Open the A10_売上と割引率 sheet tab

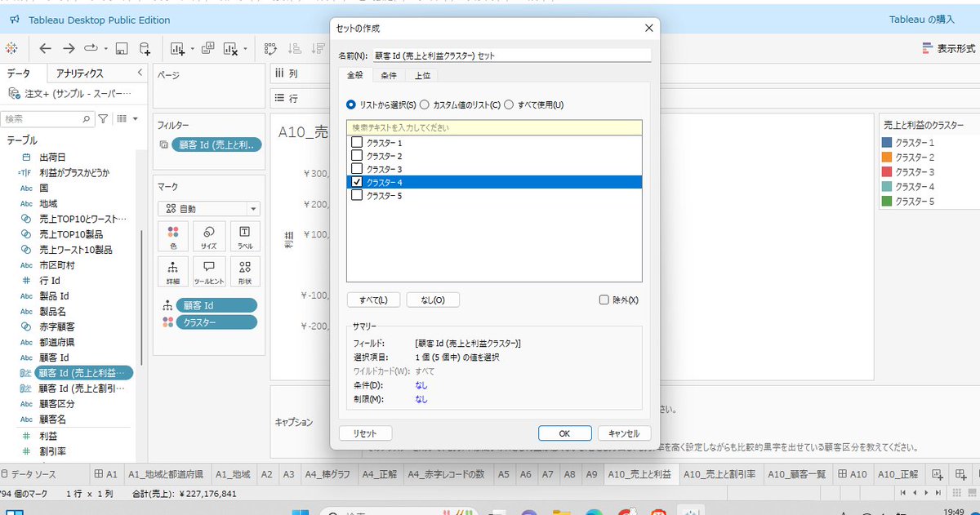click(x=719, y=473)
